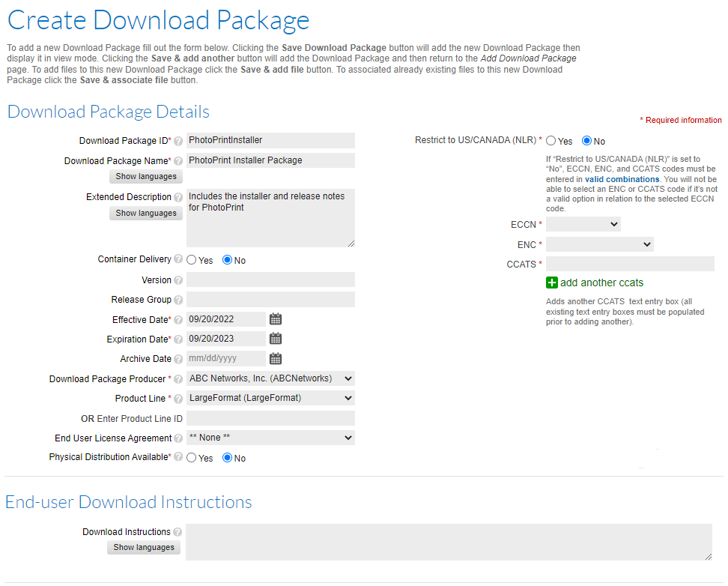Open the valid combinations link
The width and height of the screenshot is (728, 586).
622,180
